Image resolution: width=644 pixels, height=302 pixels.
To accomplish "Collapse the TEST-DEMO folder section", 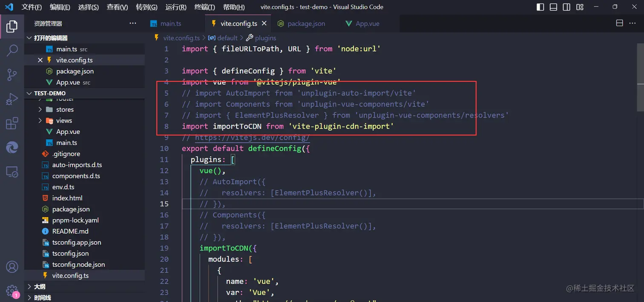I will coord(85,93).
